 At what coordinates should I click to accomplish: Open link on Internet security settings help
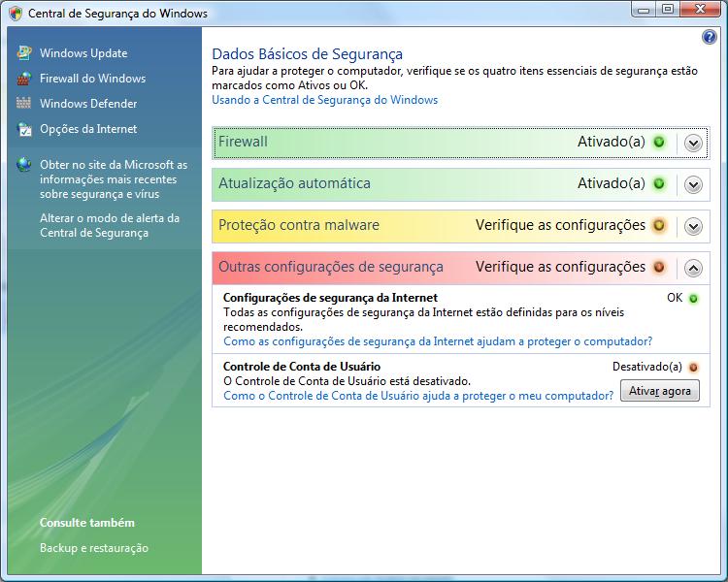tap(437, 341)
